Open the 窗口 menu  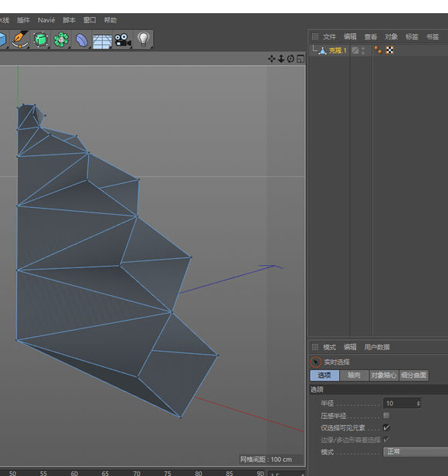[90, 20]
